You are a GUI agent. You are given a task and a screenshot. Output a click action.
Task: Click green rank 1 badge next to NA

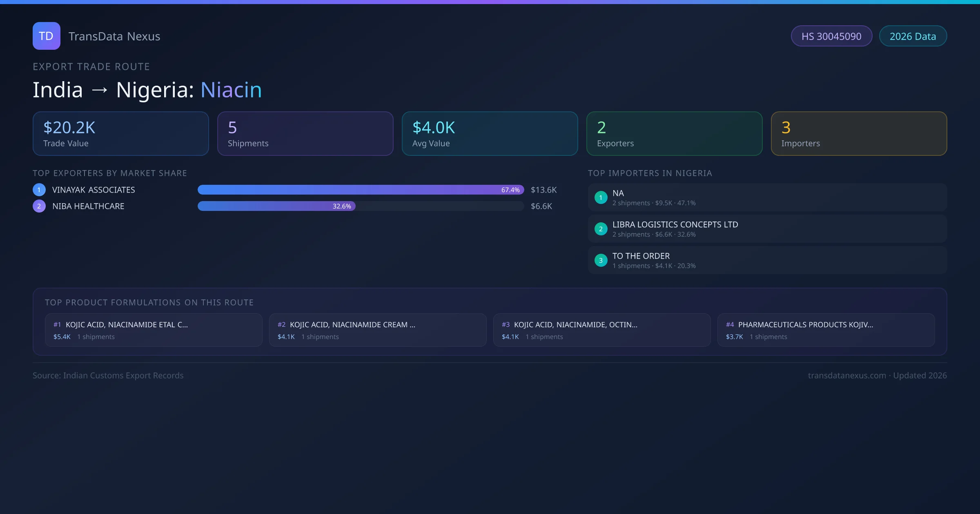pos(601,197)
